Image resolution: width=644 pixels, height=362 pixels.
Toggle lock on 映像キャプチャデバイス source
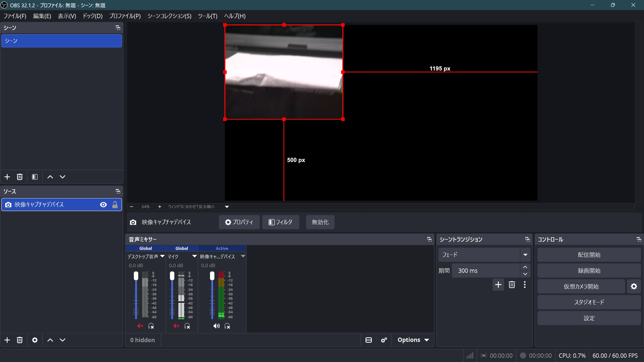click(115, 205)
